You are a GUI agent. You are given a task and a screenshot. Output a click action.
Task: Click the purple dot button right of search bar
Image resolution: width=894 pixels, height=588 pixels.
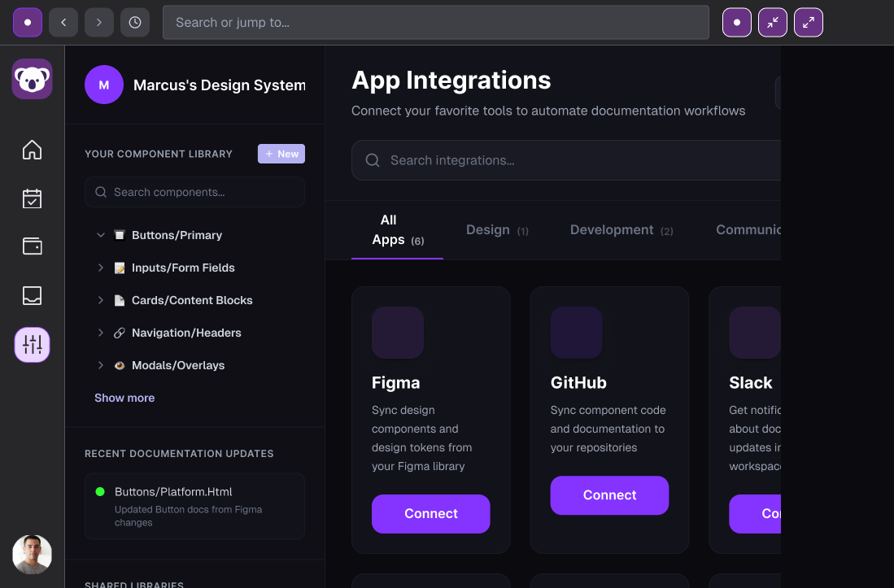[737, 22]
